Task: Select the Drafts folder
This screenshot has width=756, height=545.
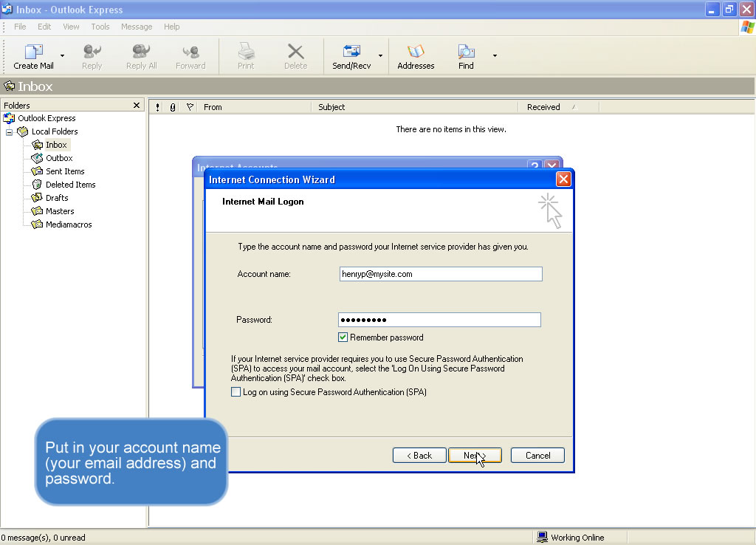Action: click(x=56, y=198)
